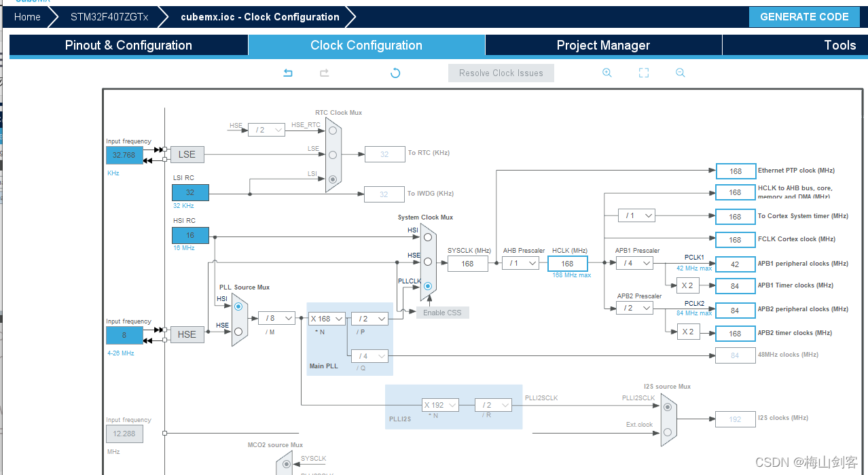Image resolution: width=868 pixels, height=475 pixels.
Task: Go to Home breadcrumb
Action: click(27, 17)
